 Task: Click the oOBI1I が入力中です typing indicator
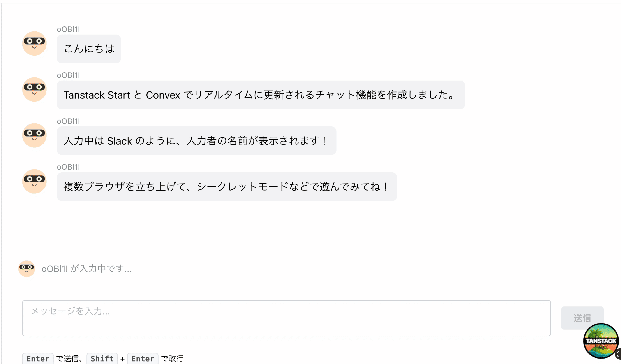click(86, 269)
